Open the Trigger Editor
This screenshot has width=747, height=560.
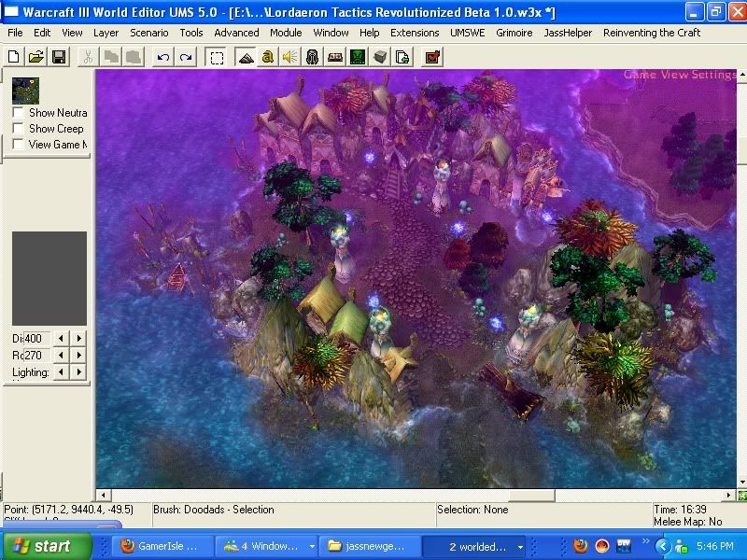268,57
